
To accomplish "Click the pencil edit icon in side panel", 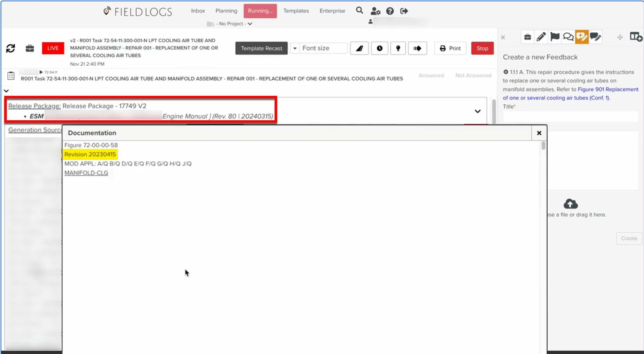I will coord(541,37).
